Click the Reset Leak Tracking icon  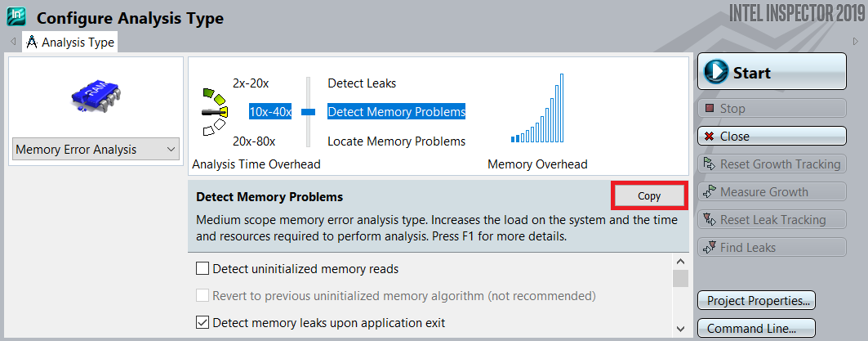[x=709, y=220]
